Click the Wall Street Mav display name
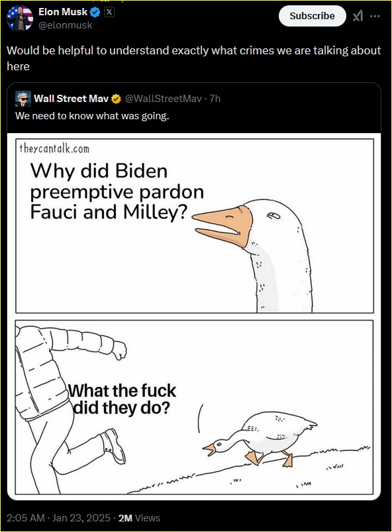 point(72,99)
